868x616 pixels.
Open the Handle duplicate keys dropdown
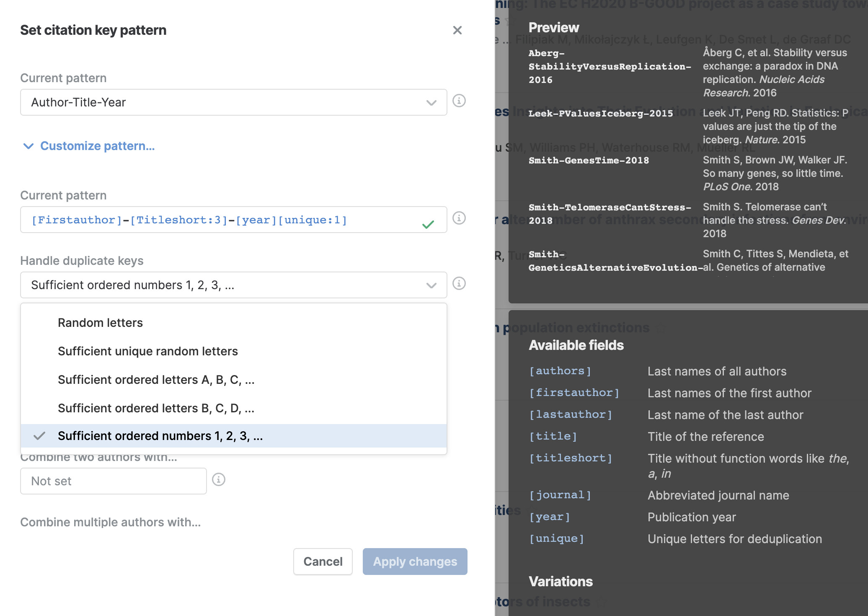click(233, 285)
